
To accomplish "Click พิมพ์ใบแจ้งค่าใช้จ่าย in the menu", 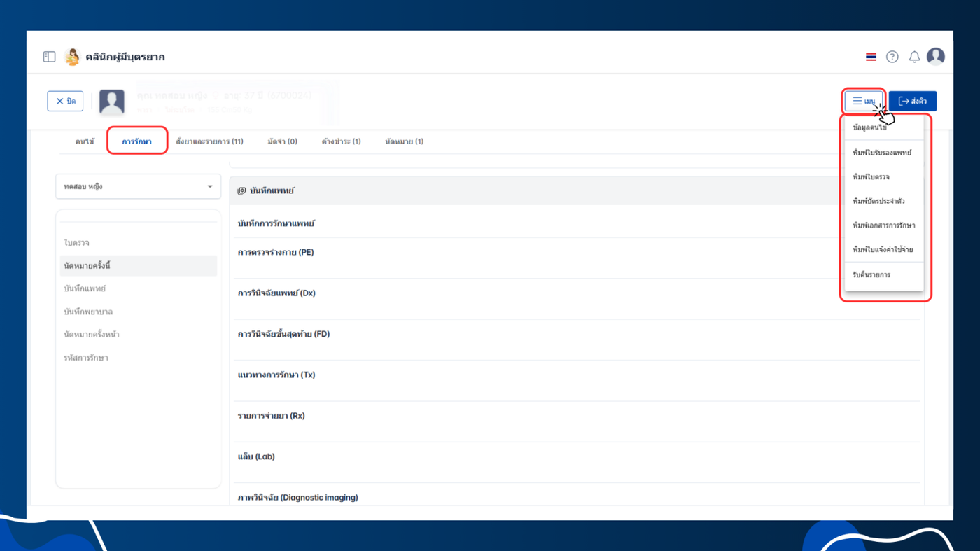I will coord(884,250).
